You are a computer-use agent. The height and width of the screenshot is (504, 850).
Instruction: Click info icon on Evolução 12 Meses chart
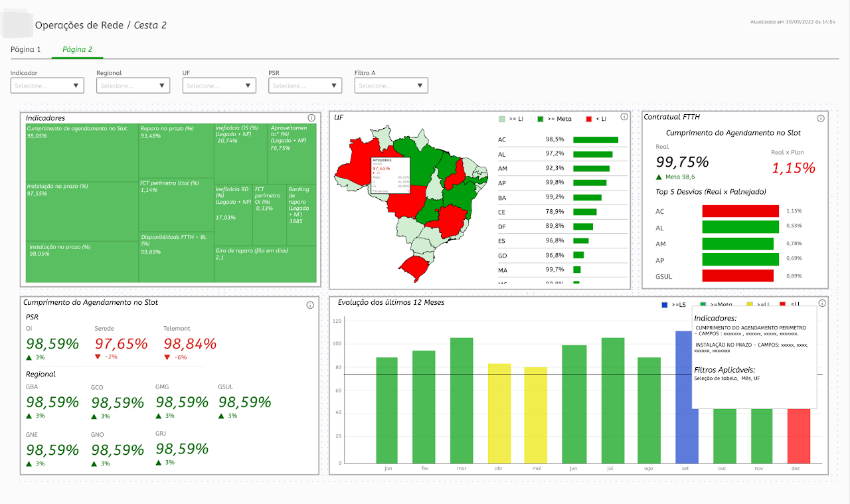point(822,303)
